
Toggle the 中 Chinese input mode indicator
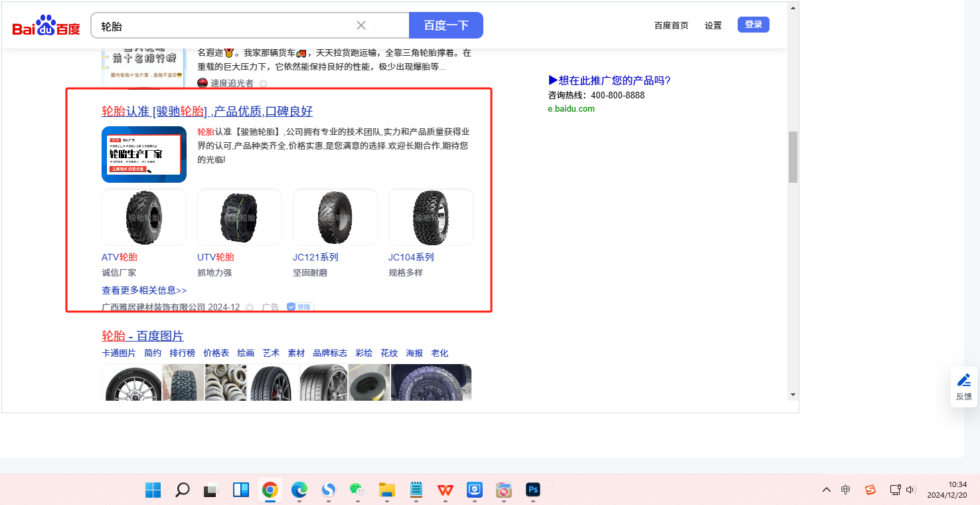(x=845, y=490)
